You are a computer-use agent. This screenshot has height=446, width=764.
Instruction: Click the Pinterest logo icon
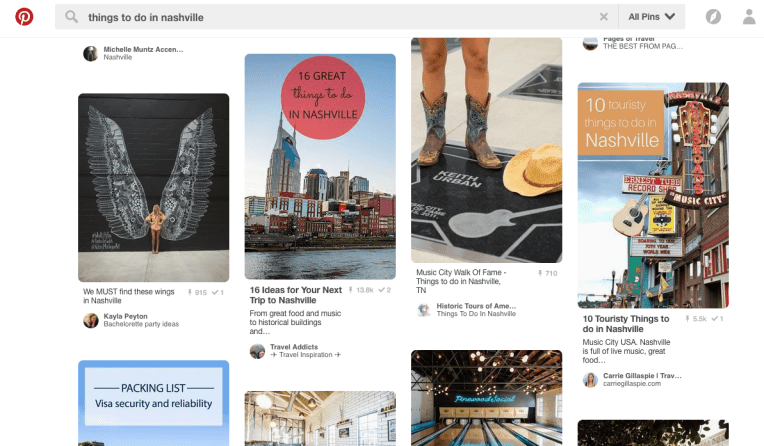coord(24,17)
